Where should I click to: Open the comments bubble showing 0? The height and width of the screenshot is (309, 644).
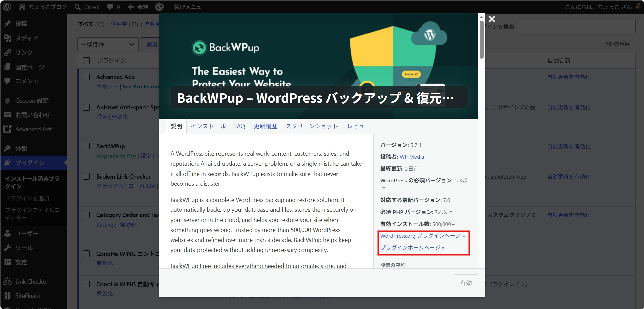(x=110, y=7)
